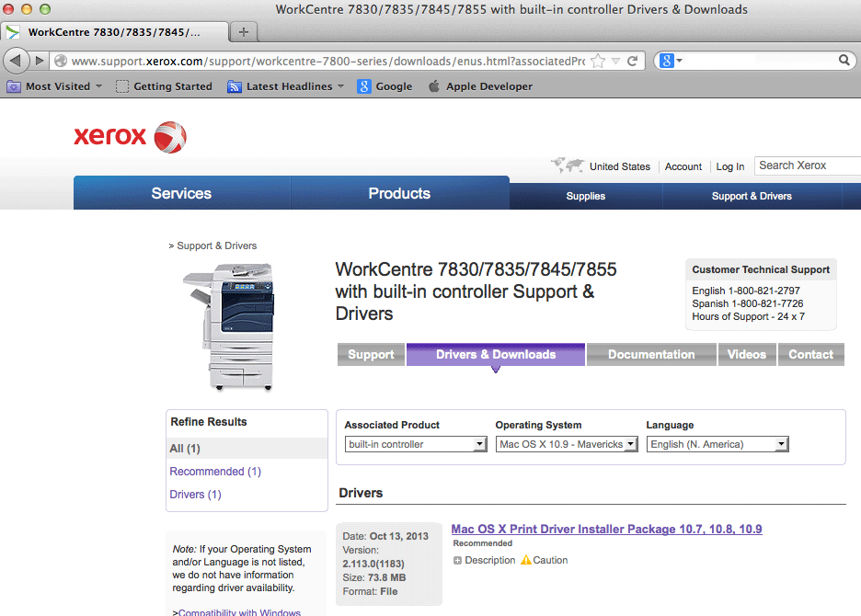This screenshot has height=616, width=861.
Task: Open the Google bookmark
Action: pos(385,86)
